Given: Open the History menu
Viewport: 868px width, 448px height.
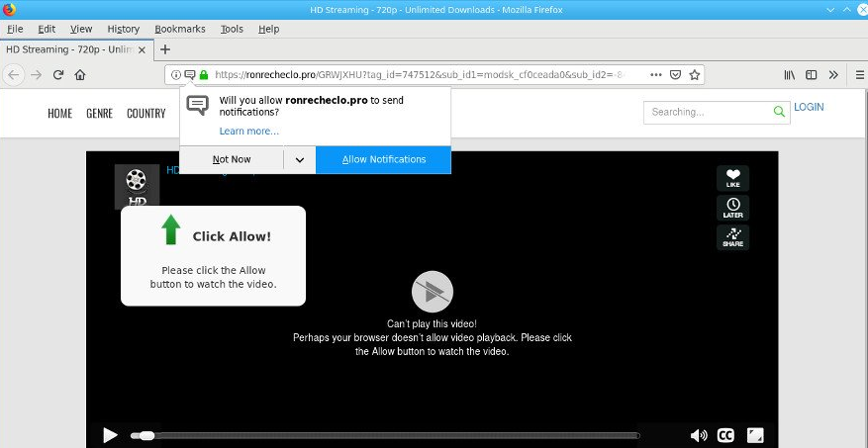Looking at the screenshot, I should tap(123, 29).
